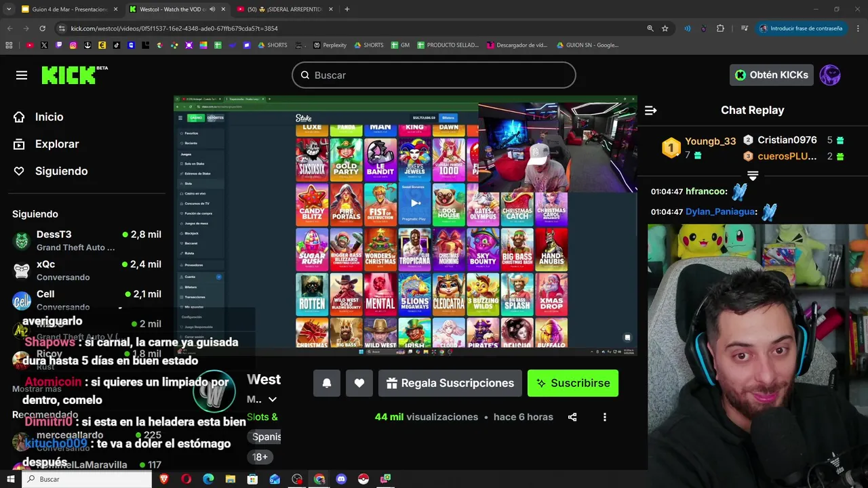Viewport: 868px width, 488px height.
Task: Click Dylan_Paniagua username in chat
Action: [720, 212]
